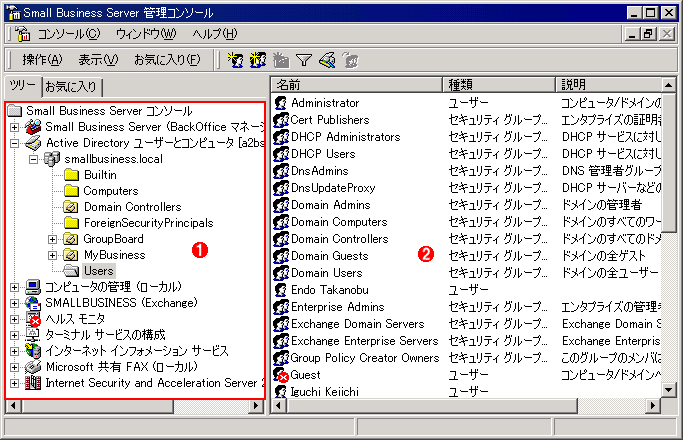Click the Internet Information Services tree icon
The image size is (683, 440).
coord(33,351)
